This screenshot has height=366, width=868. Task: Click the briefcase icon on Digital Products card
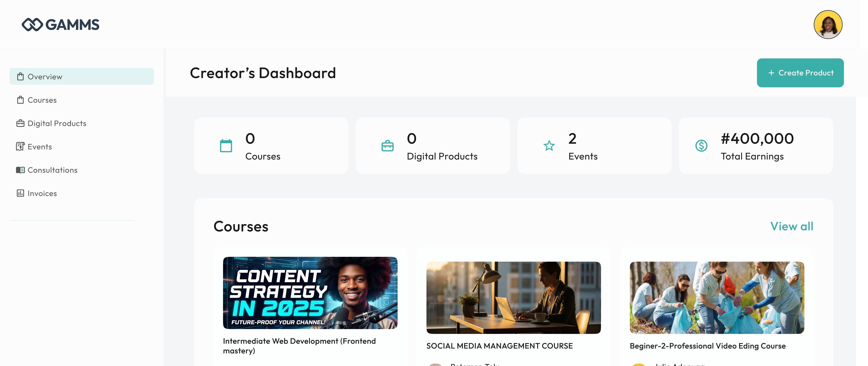[387, 146]
